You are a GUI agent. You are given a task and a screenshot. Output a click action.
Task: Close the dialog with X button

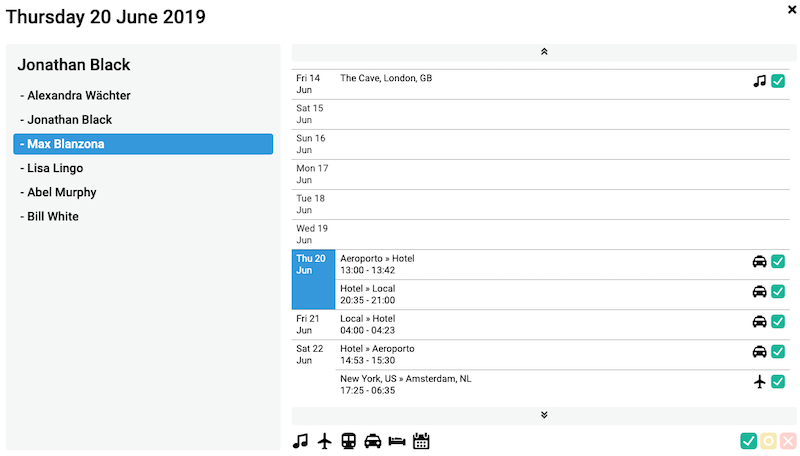(792, 9)
